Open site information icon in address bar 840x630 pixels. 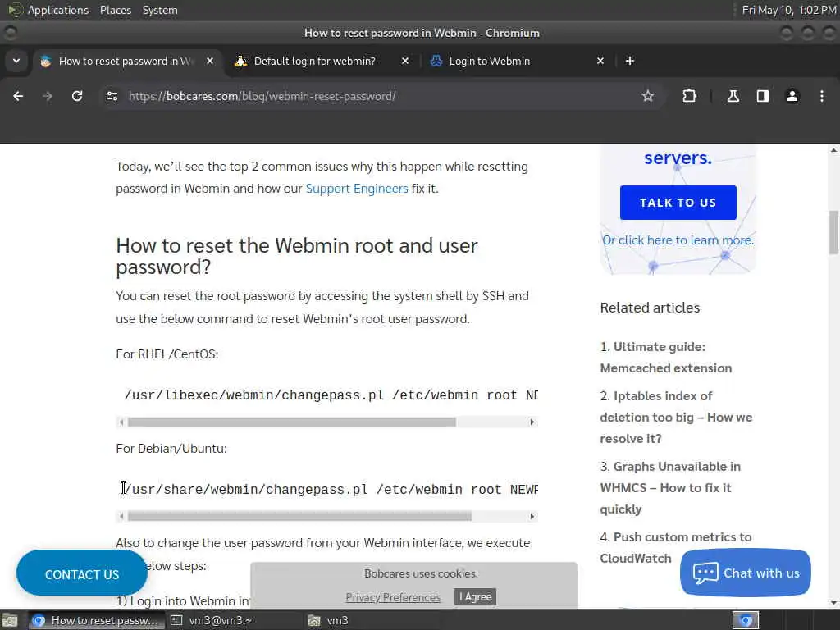pos(112,96)
